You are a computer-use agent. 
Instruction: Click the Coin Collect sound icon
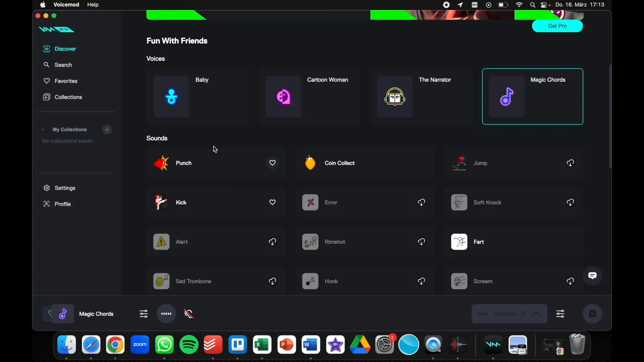click(310, 163)
